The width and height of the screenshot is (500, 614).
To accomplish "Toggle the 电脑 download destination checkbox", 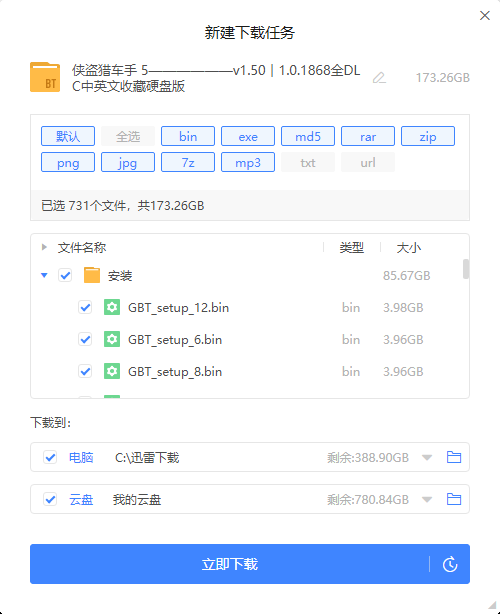I will 50,457.
